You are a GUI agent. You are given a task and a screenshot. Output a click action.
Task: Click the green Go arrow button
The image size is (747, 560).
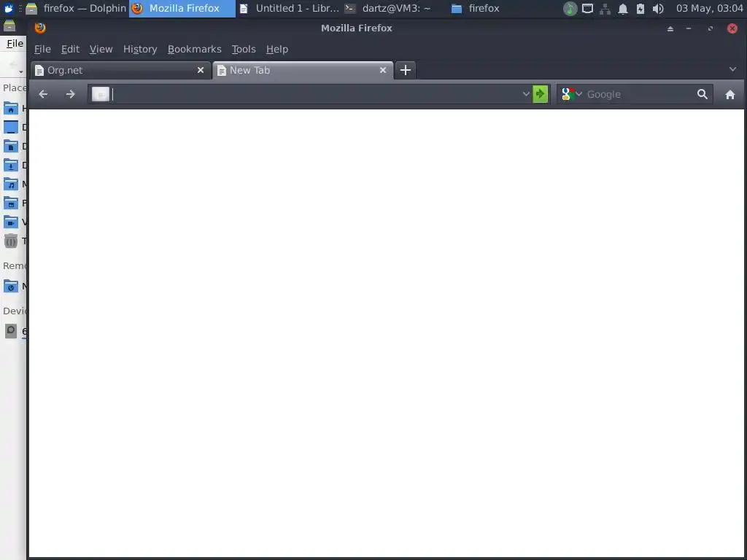540,94
